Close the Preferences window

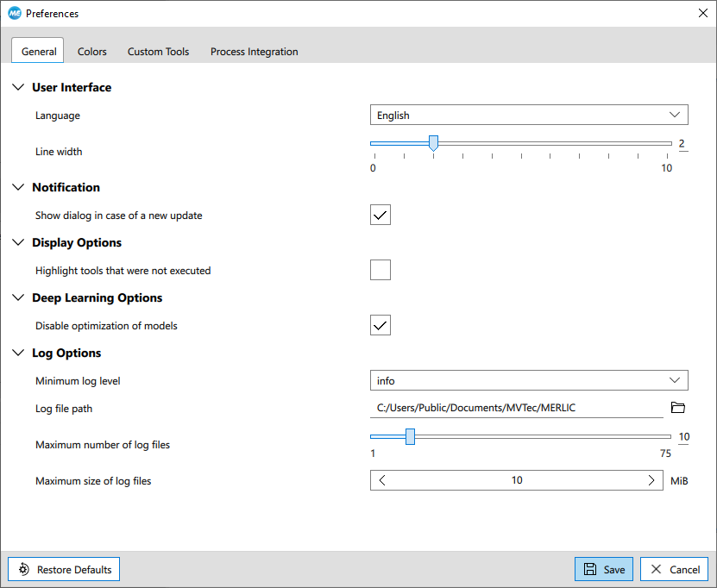[701, 14]
